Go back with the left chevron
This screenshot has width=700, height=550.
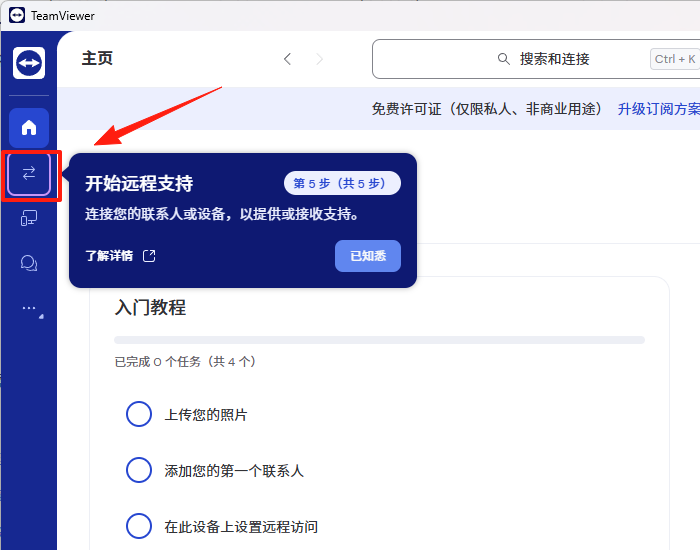coord(287,59)
